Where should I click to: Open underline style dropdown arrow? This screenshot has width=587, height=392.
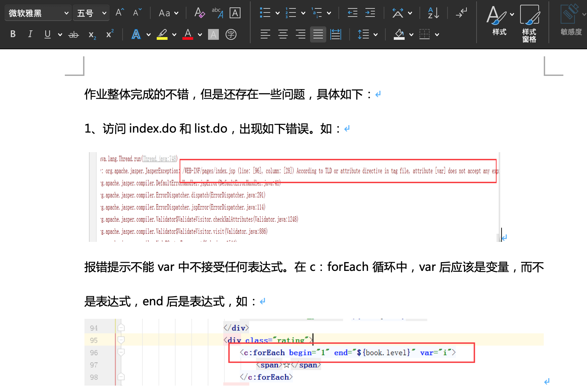(60, 34)
